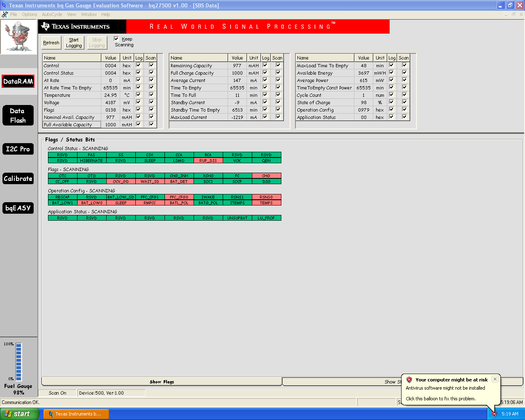Viewport: 525px width, 420px height.
Task: Close the antivirus warning balloon
Action: [x=495, y=379]
